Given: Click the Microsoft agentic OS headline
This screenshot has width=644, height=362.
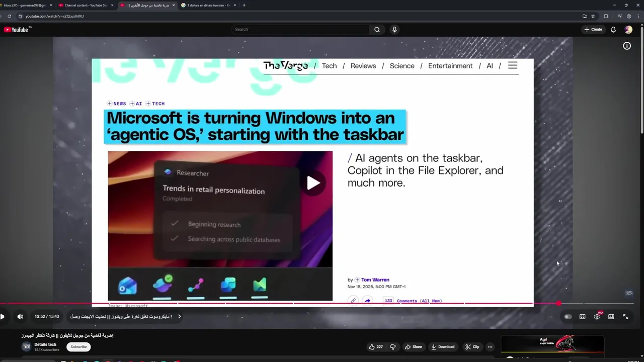Looking at the screenshot, I should (255, 126).
